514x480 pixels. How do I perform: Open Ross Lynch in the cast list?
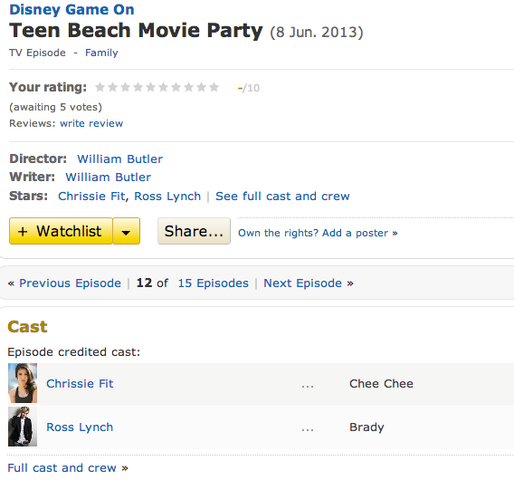pos(80,427)
